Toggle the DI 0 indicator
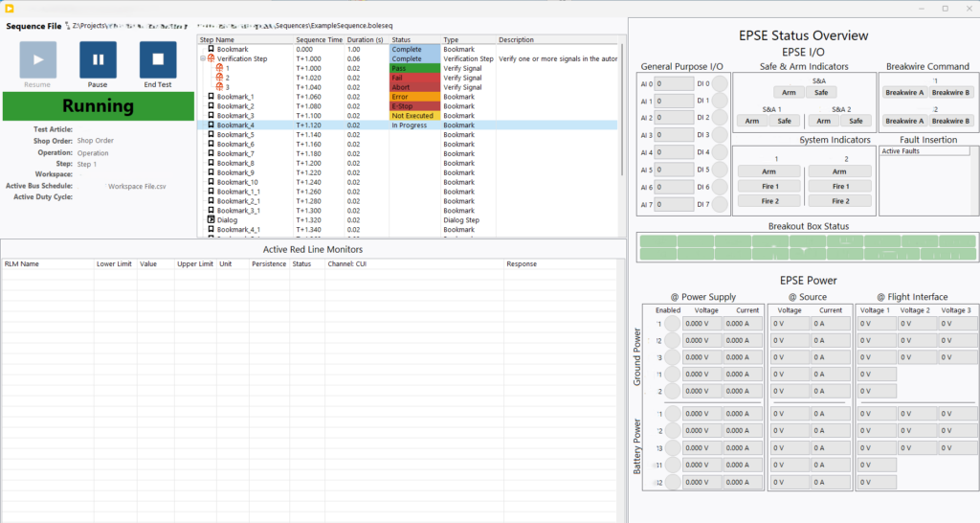This screenshot has height=523, width=980. 720,83
